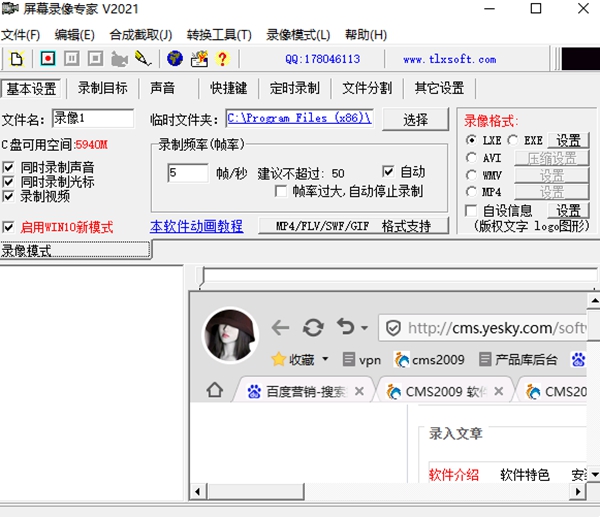Start recording with the red dot icon
Viewport: 600px width, 517px height.
[48, 59]
